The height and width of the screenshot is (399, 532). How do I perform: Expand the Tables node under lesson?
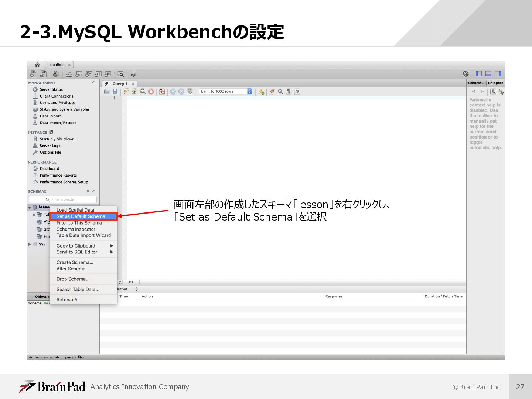(34, 215)
